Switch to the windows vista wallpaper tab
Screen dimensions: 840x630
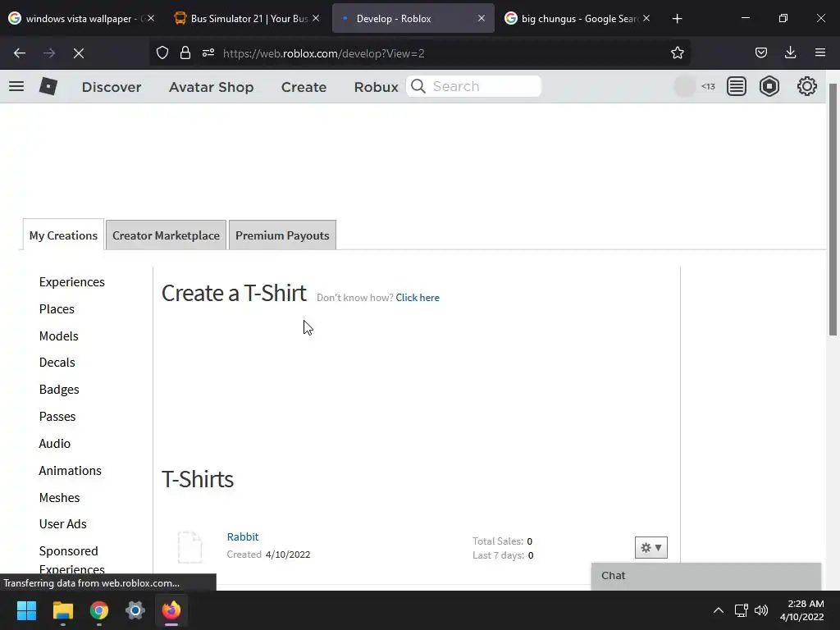[80, 19]
